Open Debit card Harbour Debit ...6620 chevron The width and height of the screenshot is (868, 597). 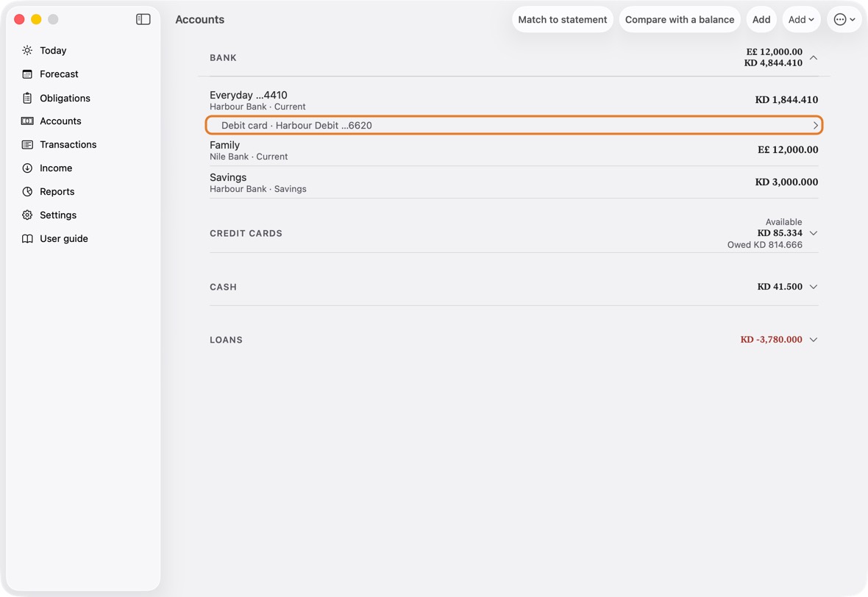coord(816,126)
